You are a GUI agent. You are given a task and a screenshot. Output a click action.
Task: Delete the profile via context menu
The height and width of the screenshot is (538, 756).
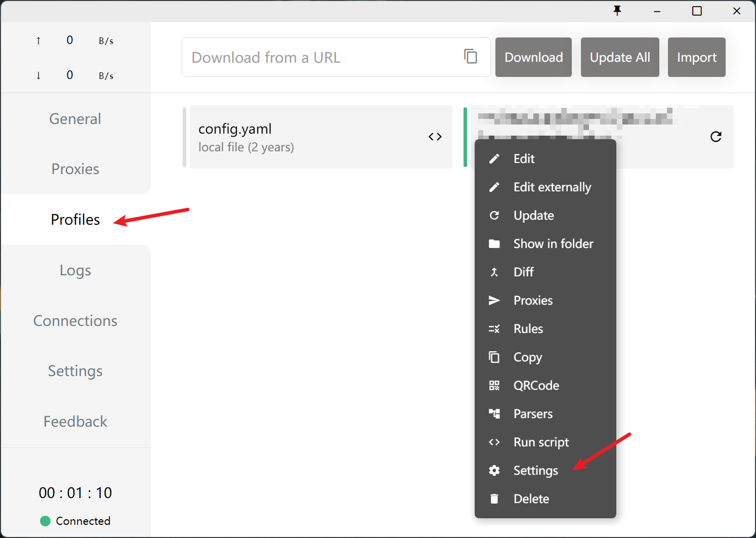[531, 499]
